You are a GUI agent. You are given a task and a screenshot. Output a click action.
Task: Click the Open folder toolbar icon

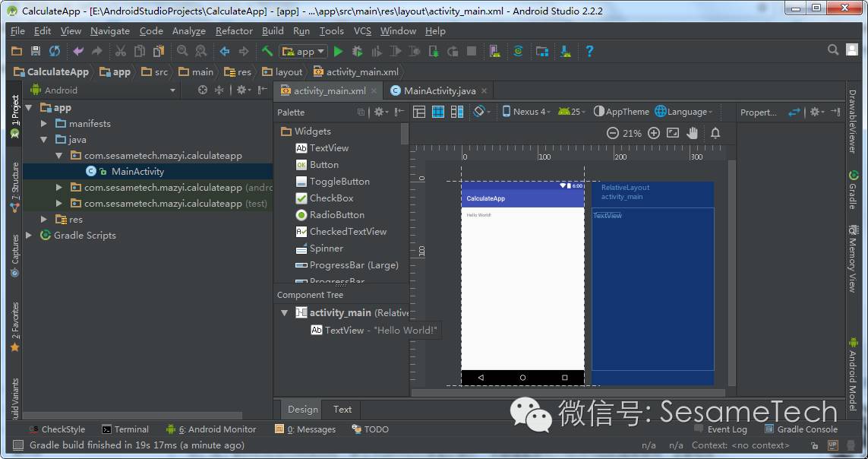pos(17,52)
